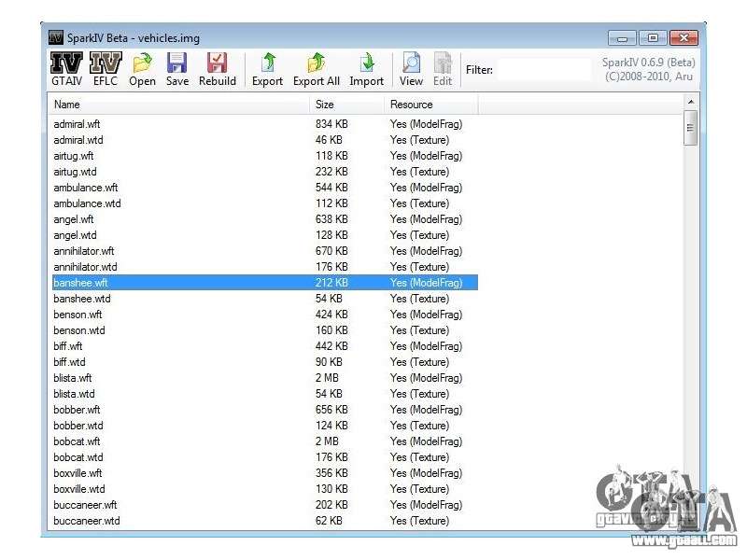Click the 46 KB size value
This screenshot has width=747, height=560.
(329, 140)
